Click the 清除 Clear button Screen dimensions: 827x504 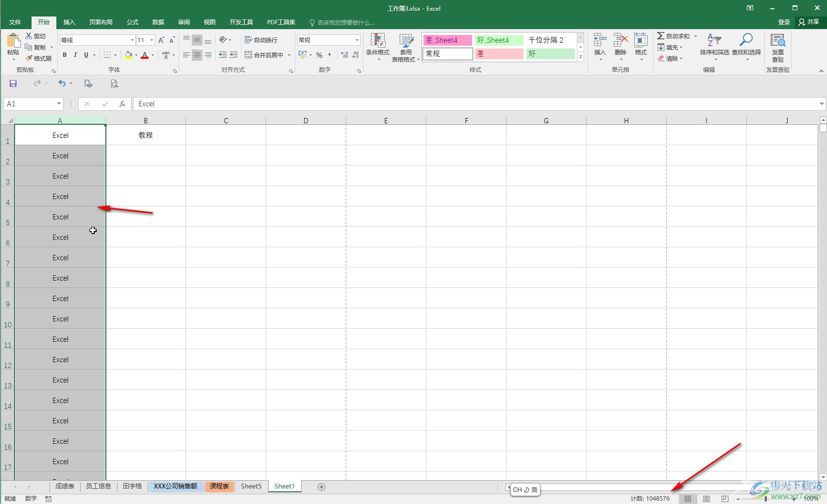[671, 58]
